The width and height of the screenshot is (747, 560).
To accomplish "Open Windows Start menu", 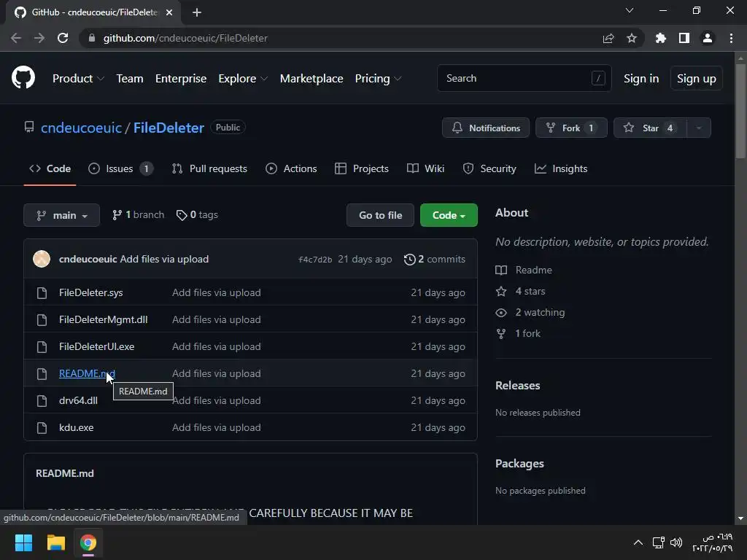I will coord(23,542).
